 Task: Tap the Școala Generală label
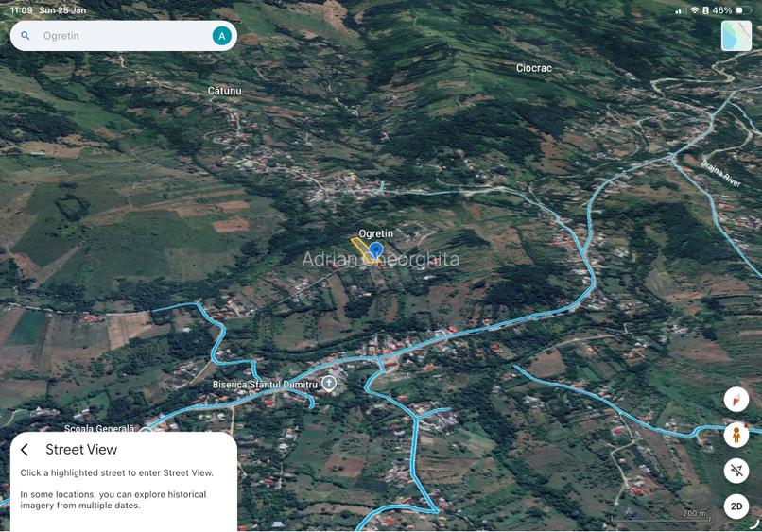99,428
